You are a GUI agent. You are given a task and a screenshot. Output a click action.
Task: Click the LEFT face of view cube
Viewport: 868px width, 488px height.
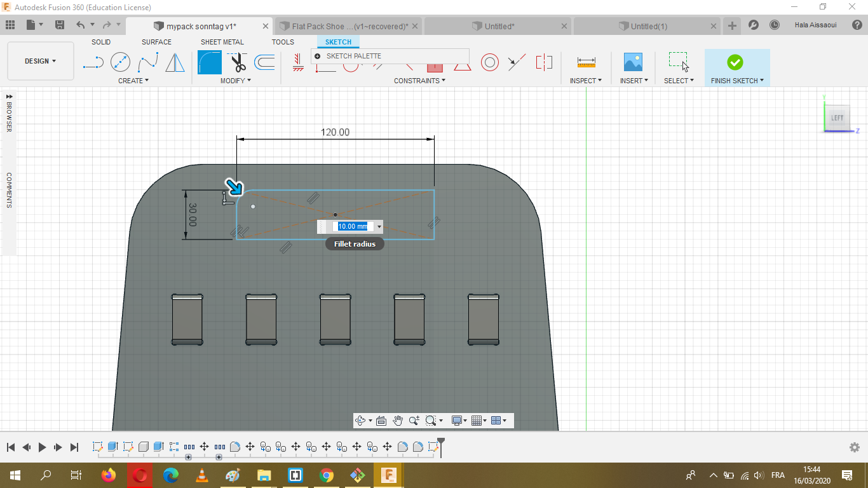pyautogui.click(x=837, y=118)
